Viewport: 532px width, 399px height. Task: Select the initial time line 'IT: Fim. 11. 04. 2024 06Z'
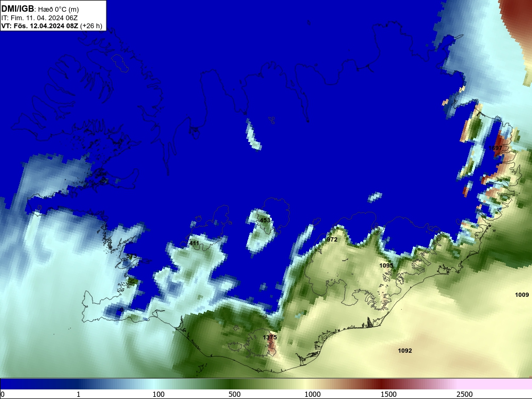pos(39,18)
